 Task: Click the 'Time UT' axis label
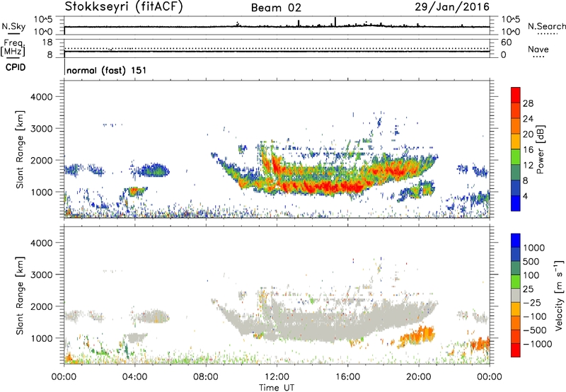pos(277,388)
